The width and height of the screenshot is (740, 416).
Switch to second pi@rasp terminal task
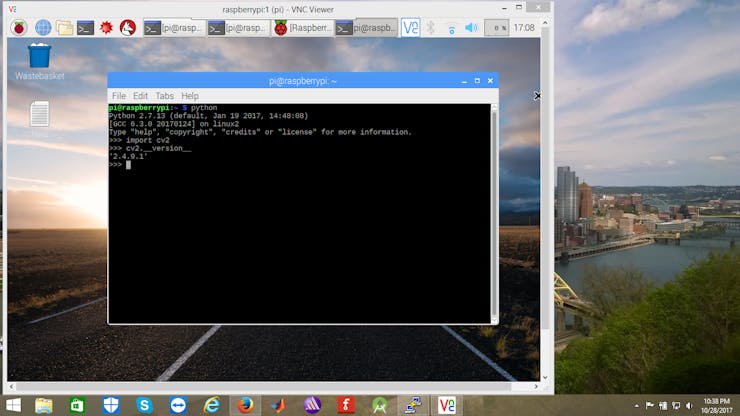coord(237,28)
